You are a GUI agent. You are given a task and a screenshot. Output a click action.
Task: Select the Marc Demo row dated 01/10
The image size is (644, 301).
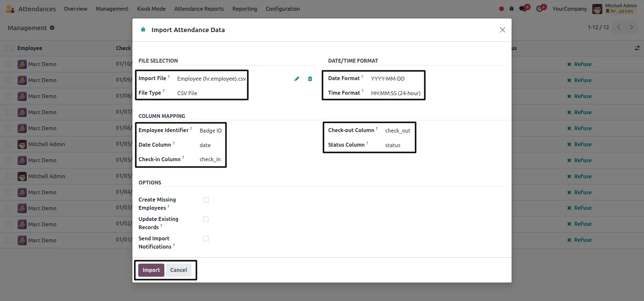(x=9, y=64)
